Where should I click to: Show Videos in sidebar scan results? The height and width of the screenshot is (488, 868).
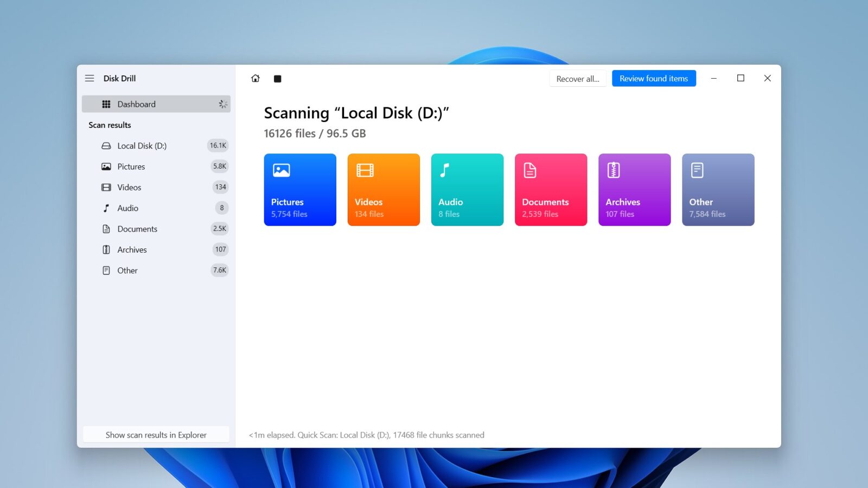tap(156, 187)
